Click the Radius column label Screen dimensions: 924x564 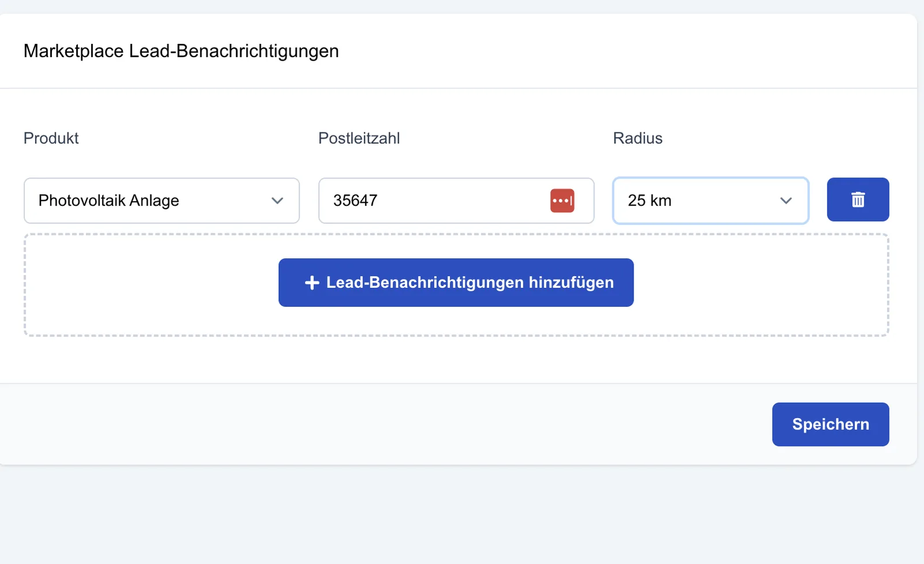pos(638,138)
